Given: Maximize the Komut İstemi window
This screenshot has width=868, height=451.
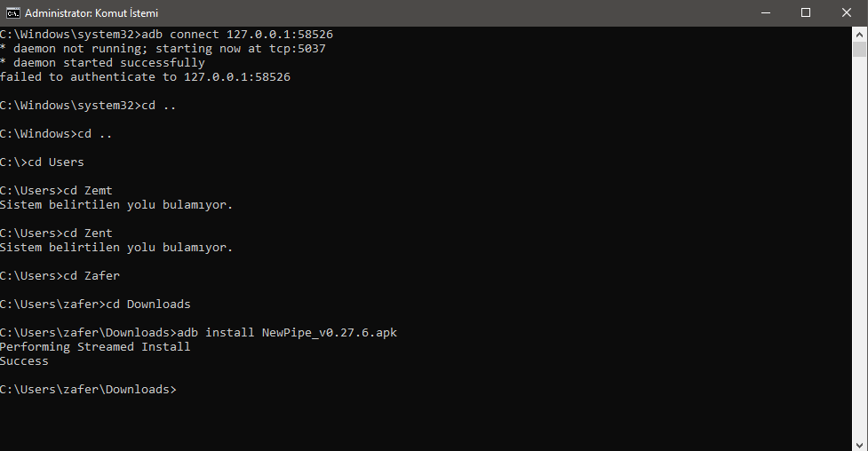Looking at the screenshot, I should tap(806, 12).
